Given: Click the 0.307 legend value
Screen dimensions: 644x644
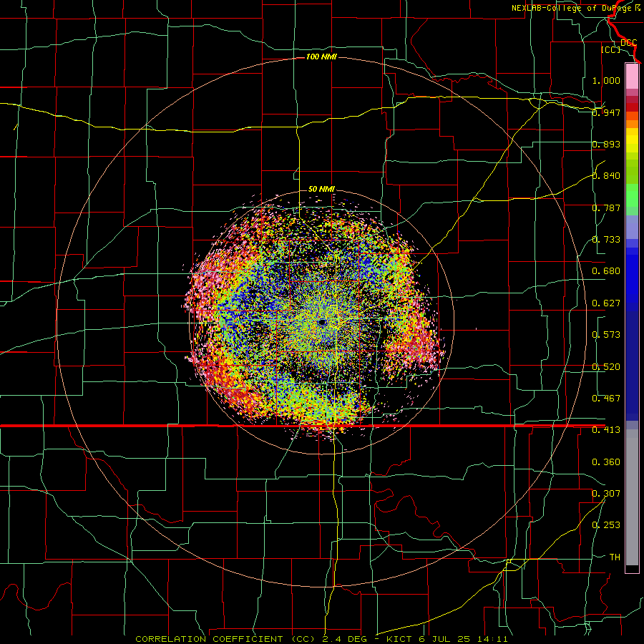Looking at the screenshot, I should pos(606,494).
